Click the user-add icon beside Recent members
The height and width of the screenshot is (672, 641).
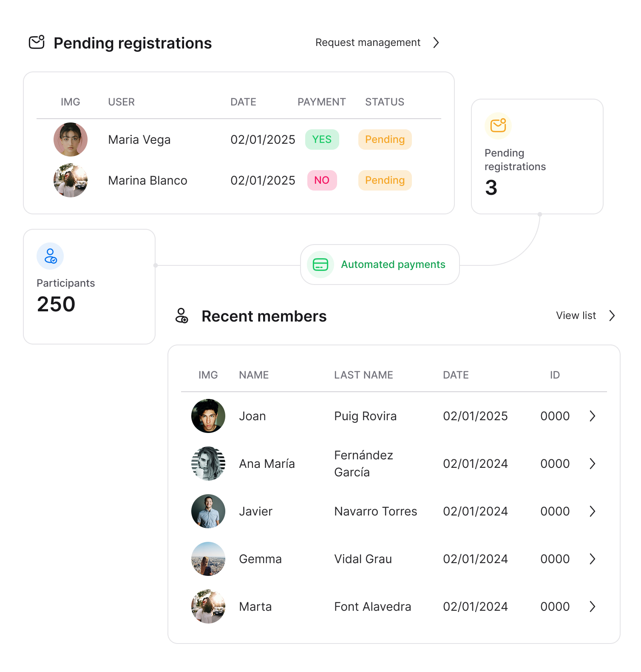coord(182,316)
